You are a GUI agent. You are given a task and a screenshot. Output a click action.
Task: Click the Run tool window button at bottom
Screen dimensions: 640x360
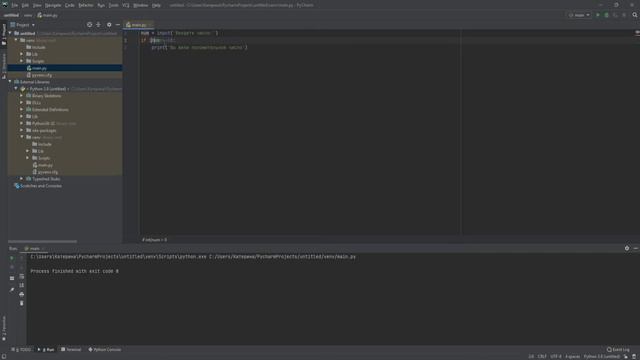pos(46,350)
